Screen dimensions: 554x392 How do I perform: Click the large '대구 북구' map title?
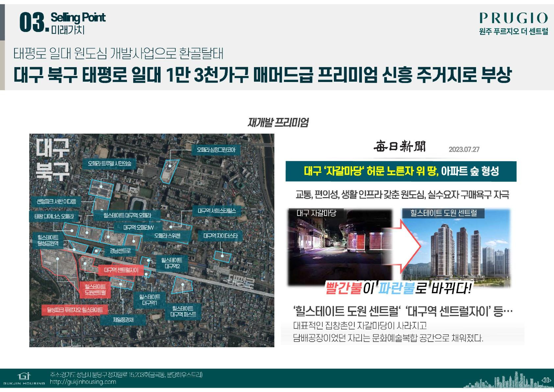(52, 159)
